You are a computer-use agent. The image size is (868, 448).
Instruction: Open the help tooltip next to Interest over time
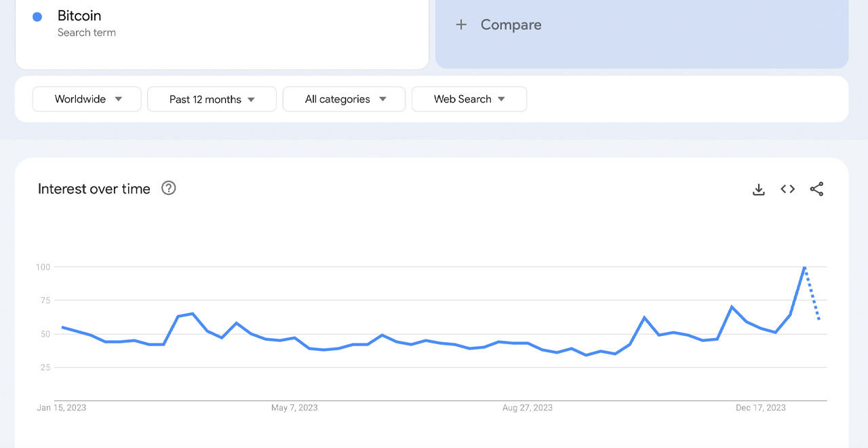pos(168,188)
